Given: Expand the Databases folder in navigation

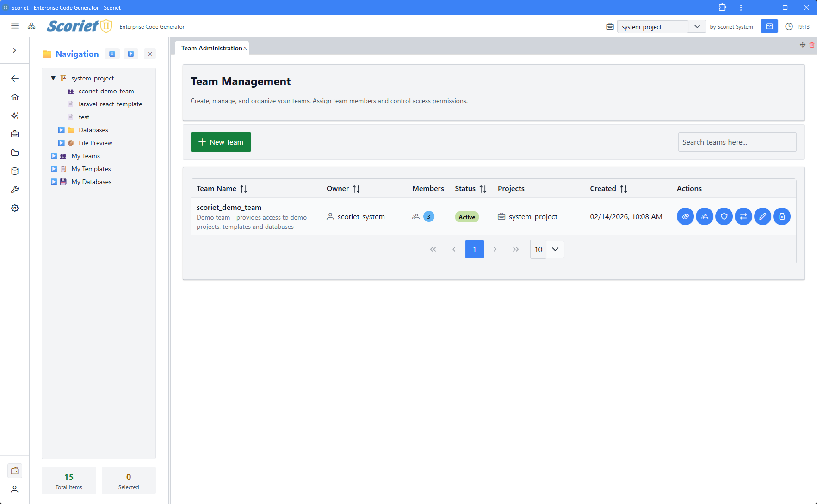Looking at the screenshot, I should 61,130.
